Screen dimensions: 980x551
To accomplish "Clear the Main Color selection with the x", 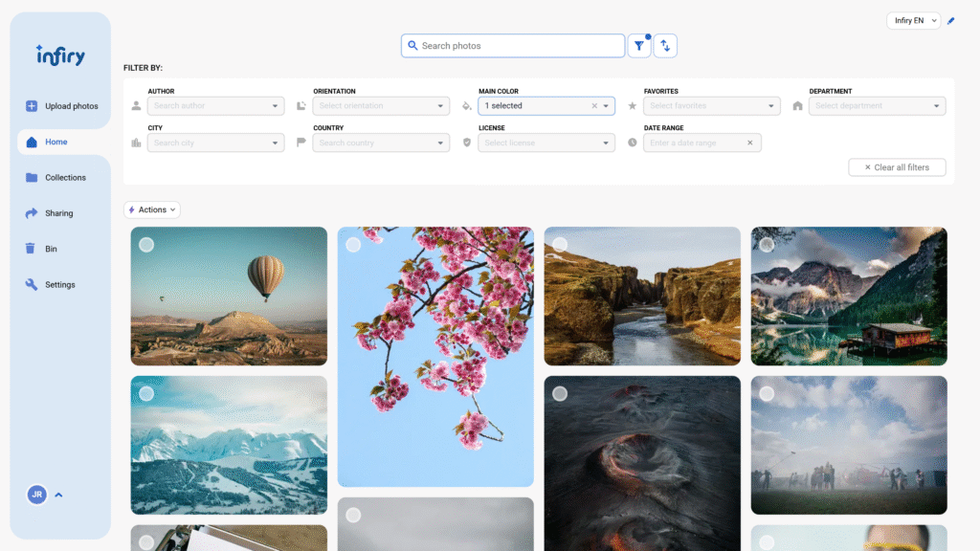I will click(594, 106).
